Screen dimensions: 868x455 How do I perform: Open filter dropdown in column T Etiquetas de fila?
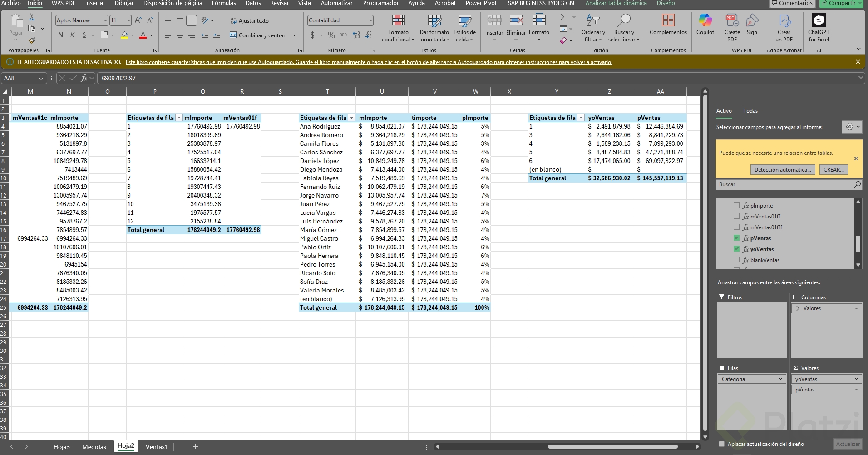351,118
